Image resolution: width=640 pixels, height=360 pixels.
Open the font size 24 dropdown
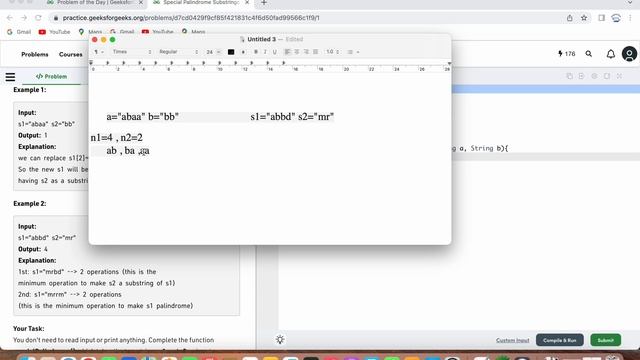point(213,52)
